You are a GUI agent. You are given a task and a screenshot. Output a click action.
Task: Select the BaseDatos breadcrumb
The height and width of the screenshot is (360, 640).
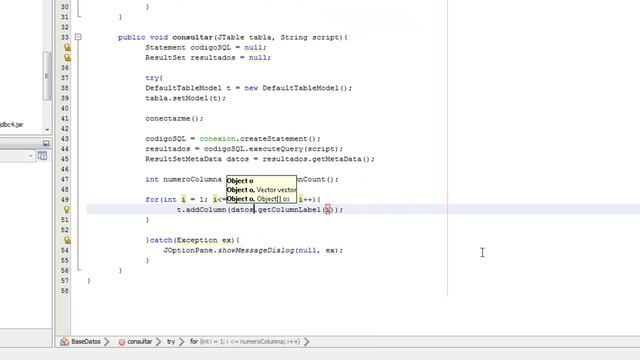pyautogui.click(x=86, y=342)
